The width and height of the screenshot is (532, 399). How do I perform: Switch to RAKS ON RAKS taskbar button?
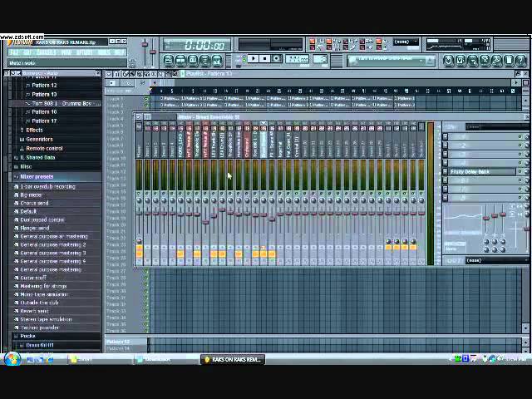pyautogui.click(x=233, y=359)
